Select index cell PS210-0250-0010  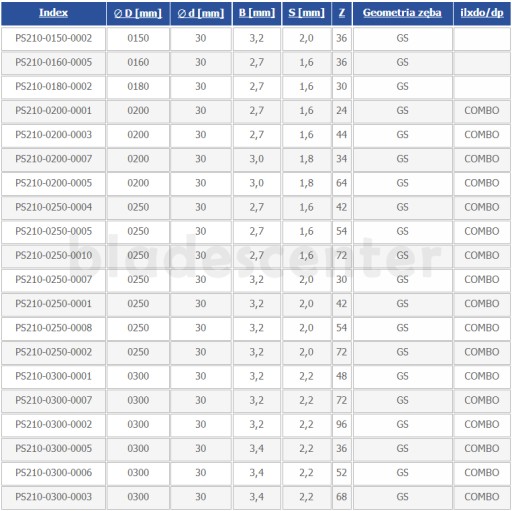click(x=53, y=256)
